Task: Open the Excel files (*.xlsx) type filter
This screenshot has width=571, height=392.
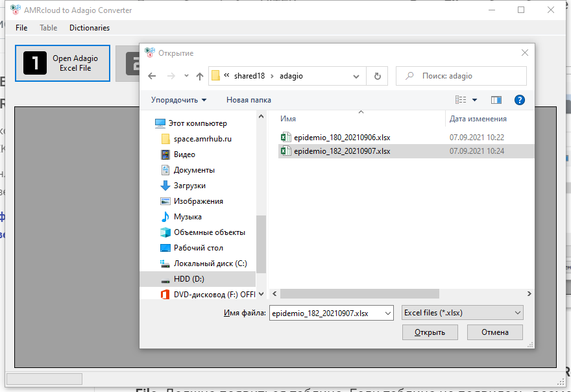Action: 463,313
